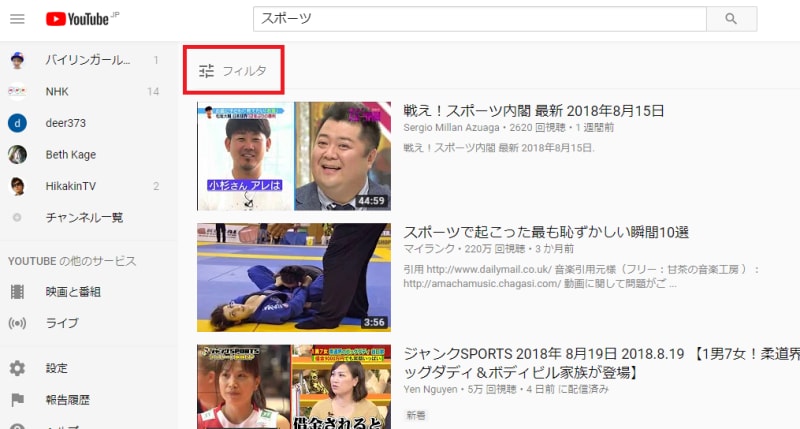This screenshot has height=429, width=800.
Task: Play スポーツで起こった最も恥ずかしい瞬間 thumbnail
Action: click(294, 277)
